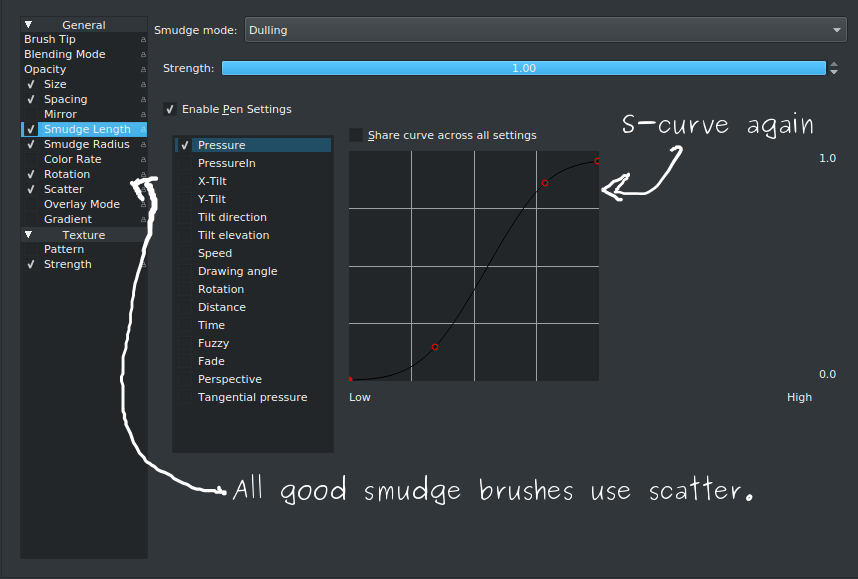
Task: Click the red curve point near bottom-left
Action: 350,378
